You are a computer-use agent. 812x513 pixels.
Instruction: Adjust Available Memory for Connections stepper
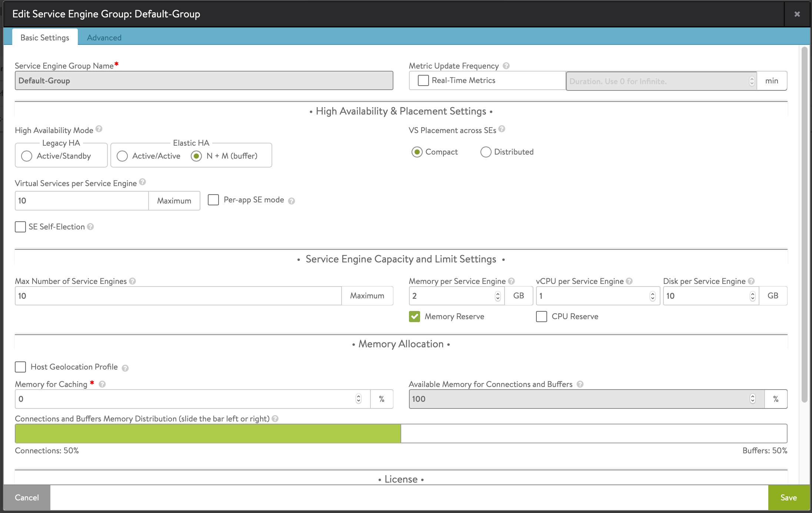click(x=752, y=399)
